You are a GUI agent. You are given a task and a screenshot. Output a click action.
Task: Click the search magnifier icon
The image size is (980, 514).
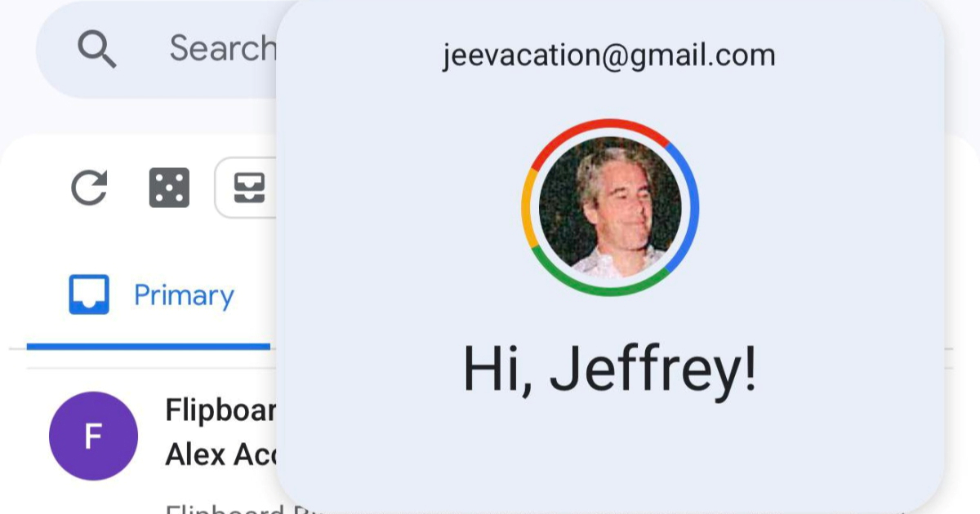pyautogui.click(x=97, y=49)
